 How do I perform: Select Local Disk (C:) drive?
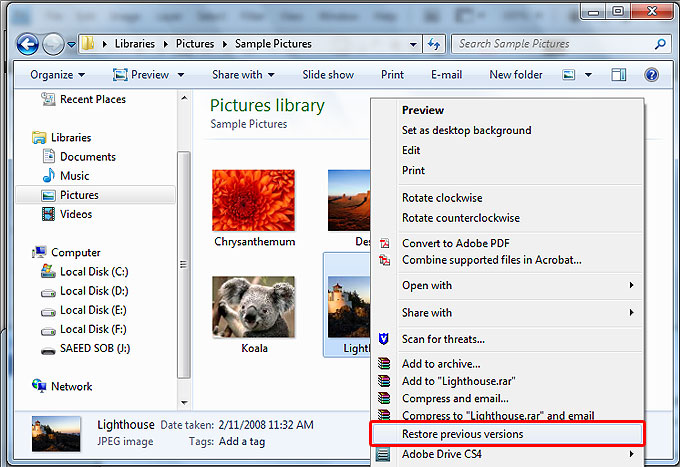[93, 272]
